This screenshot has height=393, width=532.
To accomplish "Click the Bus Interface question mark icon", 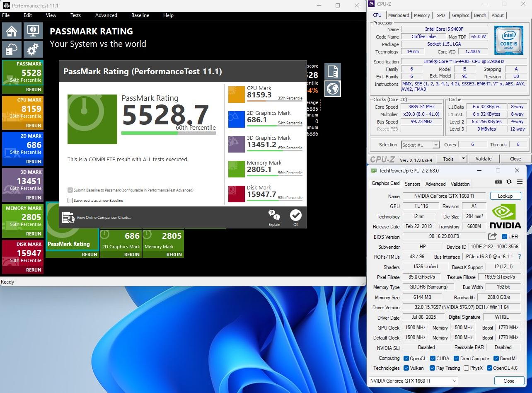I will (x=520, y=257).
